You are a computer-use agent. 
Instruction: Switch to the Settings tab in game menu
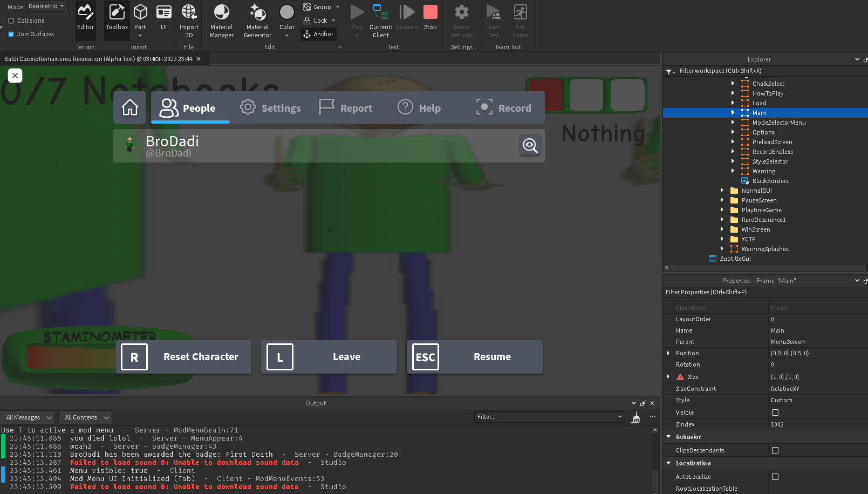tap(271, 107)
